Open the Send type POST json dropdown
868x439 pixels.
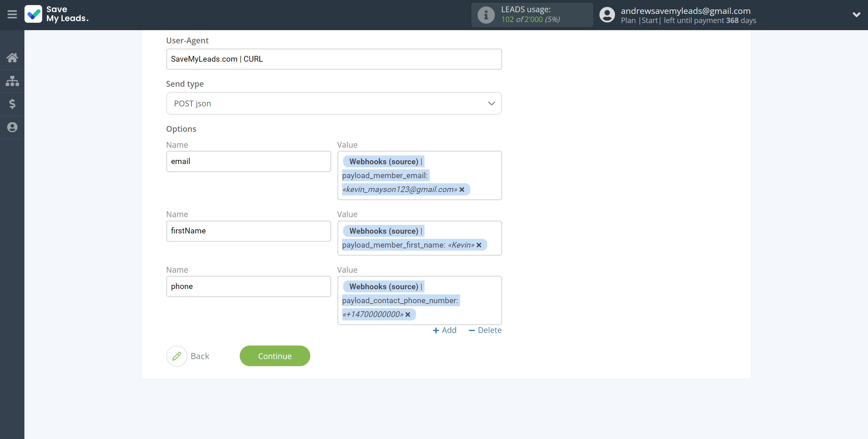[334, 103]
